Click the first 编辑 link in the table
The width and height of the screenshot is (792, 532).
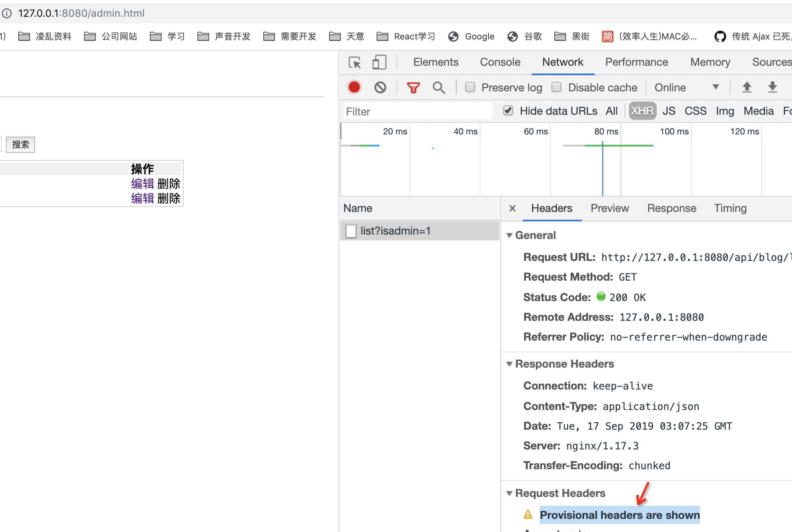point(143,183)
